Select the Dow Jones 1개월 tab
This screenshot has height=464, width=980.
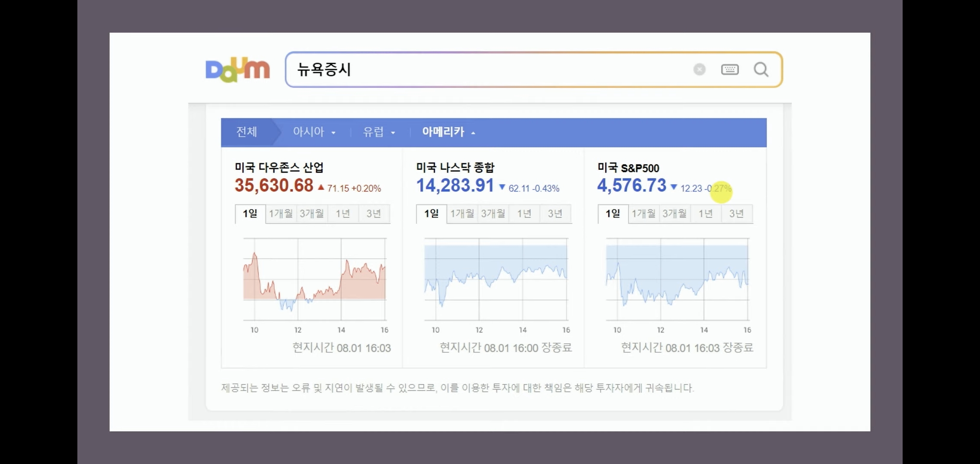coord(281,214)
